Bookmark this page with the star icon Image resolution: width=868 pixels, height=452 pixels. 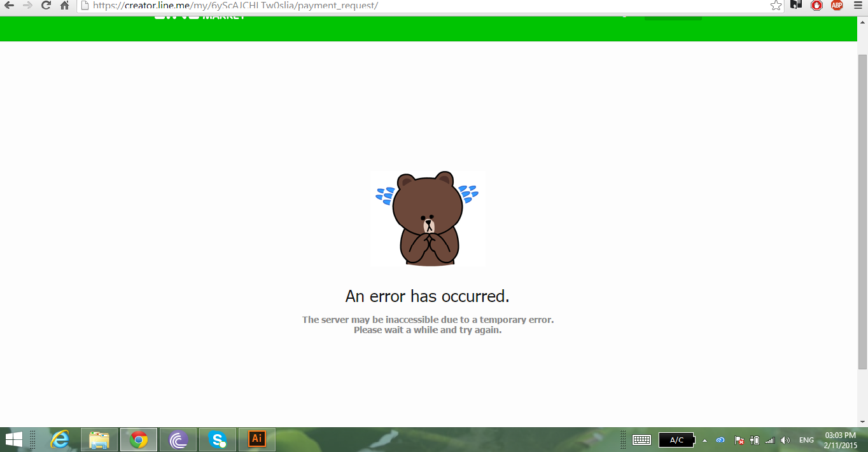pos(776,5)
